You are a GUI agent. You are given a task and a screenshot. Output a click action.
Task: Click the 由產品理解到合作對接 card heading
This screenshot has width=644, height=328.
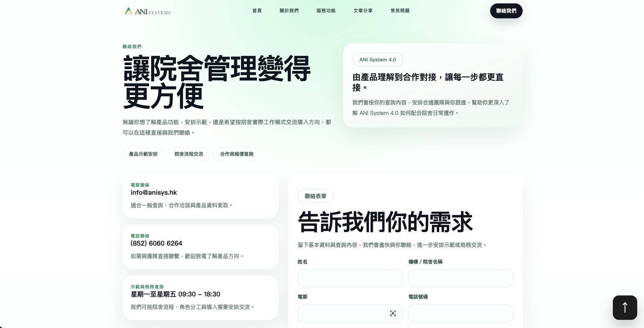(428, 82)
